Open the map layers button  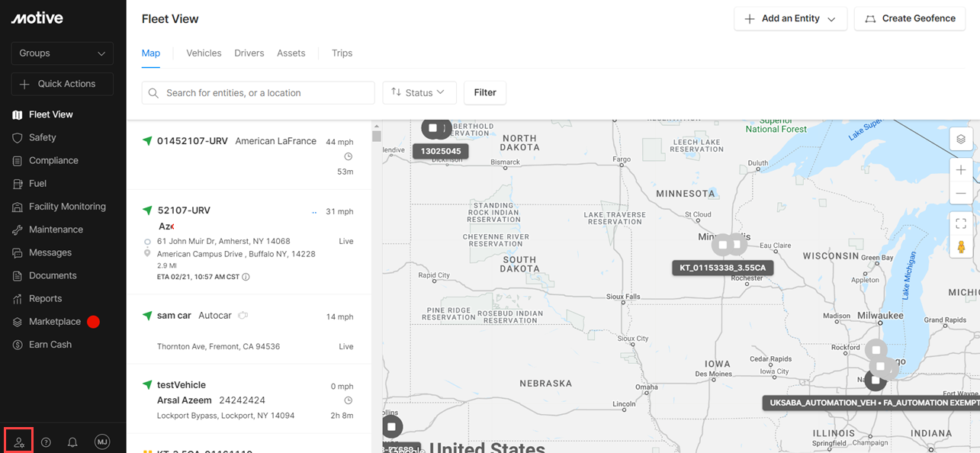click(x=961, y=139)
